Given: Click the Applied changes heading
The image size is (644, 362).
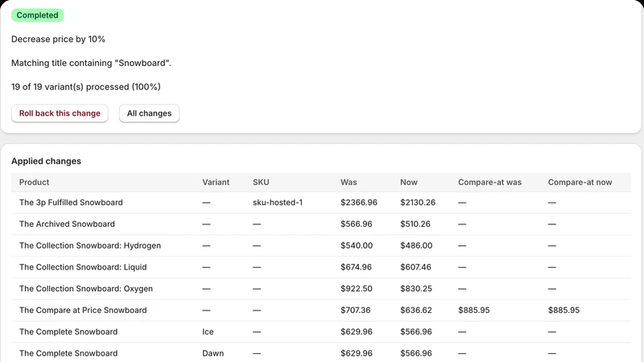Looking at the screenshot, I should 46,162.
